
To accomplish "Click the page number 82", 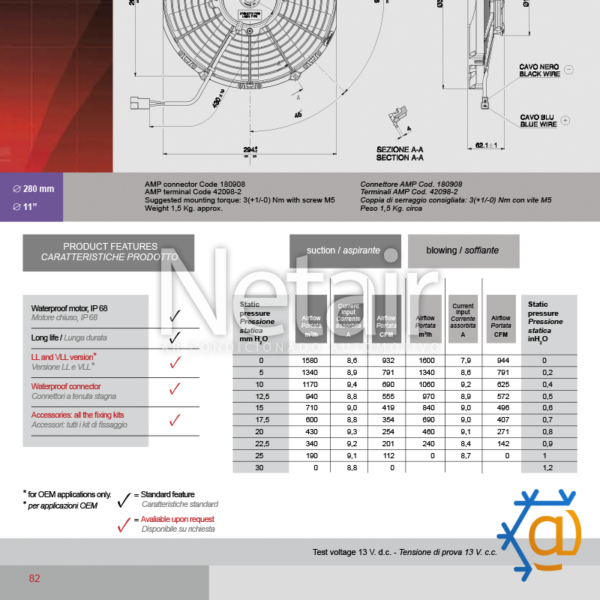I will [34, 578].
